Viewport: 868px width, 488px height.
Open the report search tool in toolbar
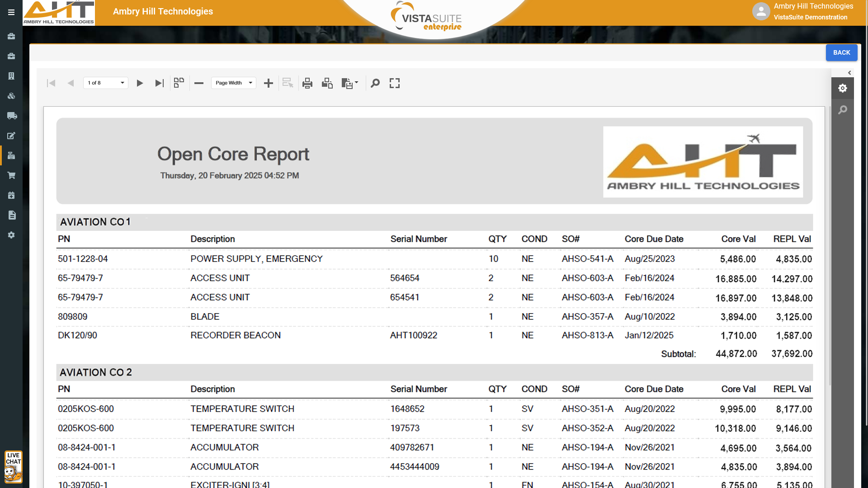375,83
